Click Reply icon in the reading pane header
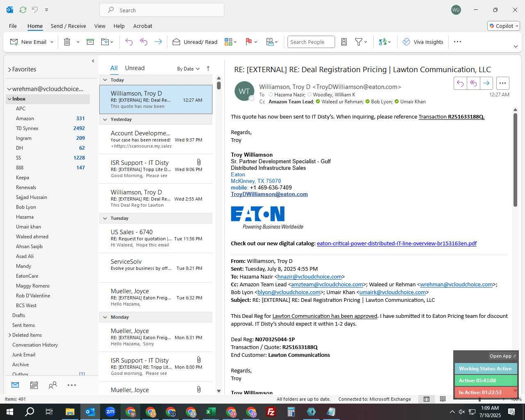Viewport: 525px width, 420px height. pyautogui.click(x=460, y=83)
